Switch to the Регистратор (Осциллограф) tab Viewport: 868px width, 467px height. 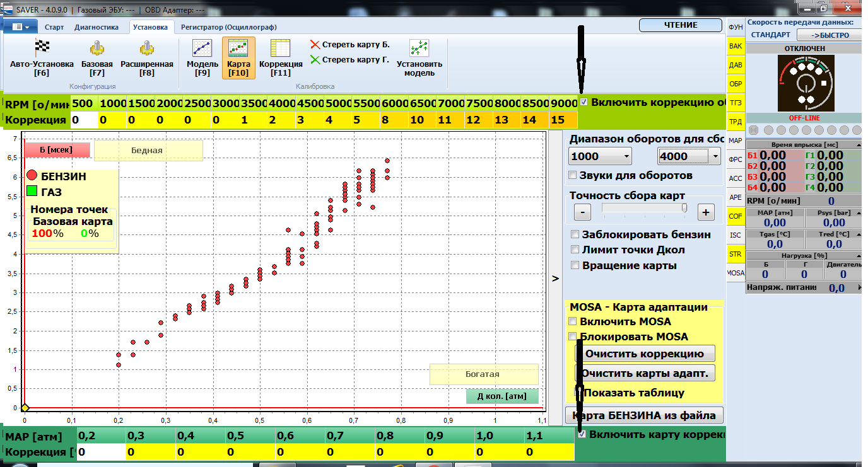coord(229,27)
